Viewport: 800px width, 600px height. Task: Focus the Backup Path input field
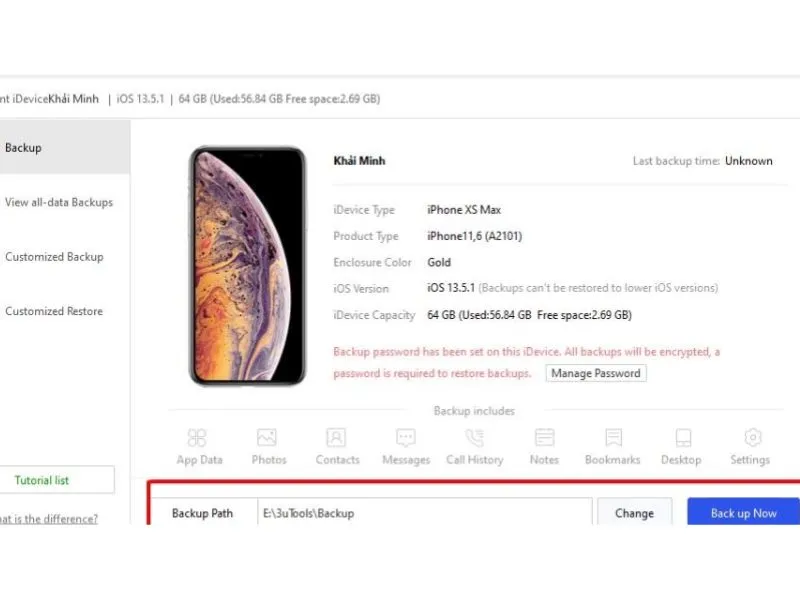424,512
